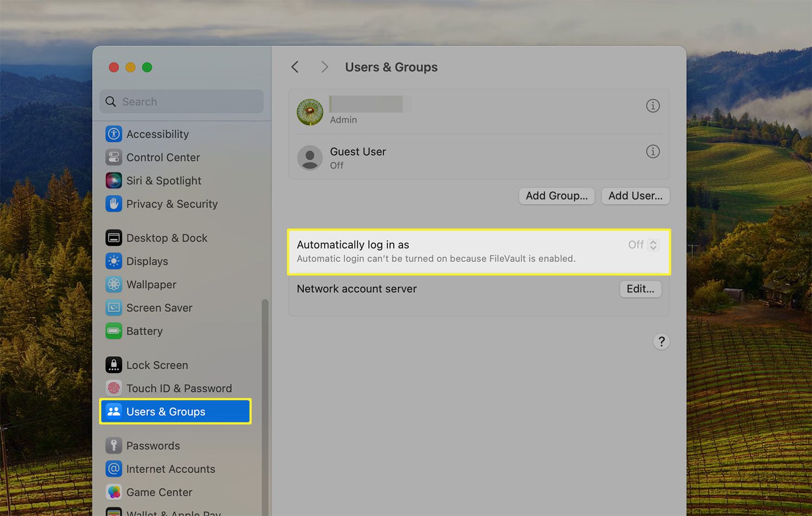Select the Siri & Spotlight icon
The height and width of the screenshot is (516, 812).
114,180
